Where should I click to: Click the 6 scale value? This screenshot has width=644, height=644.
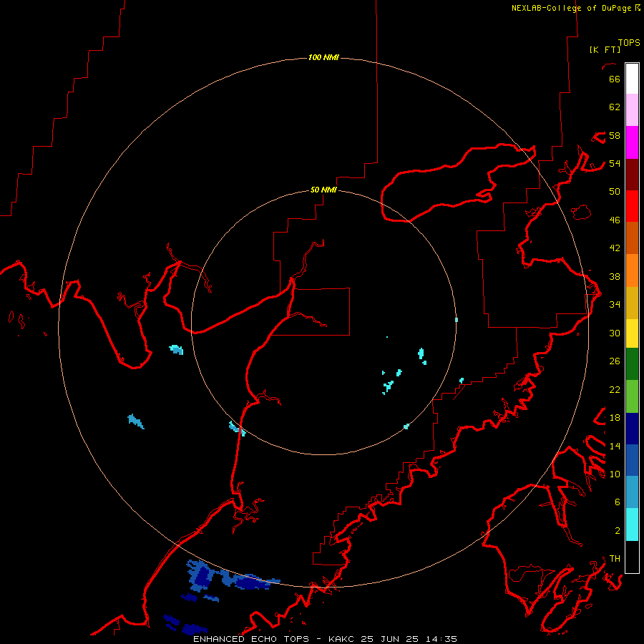coord(618,502)
